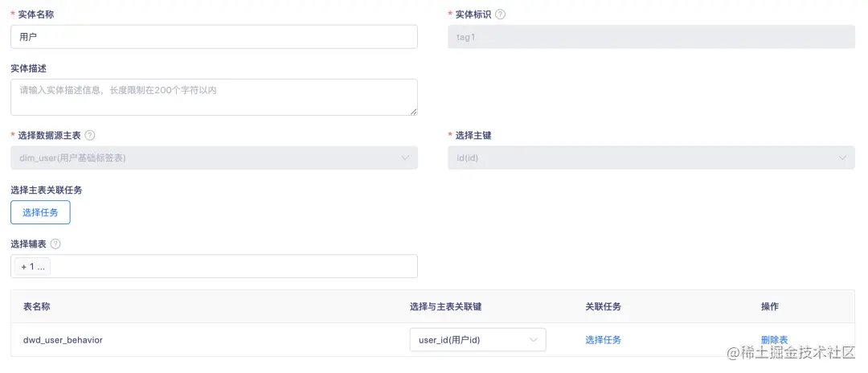Viewport: 868px width, 373px height.
Task: Click the 操作 column header
Action: tap(769, 306)
